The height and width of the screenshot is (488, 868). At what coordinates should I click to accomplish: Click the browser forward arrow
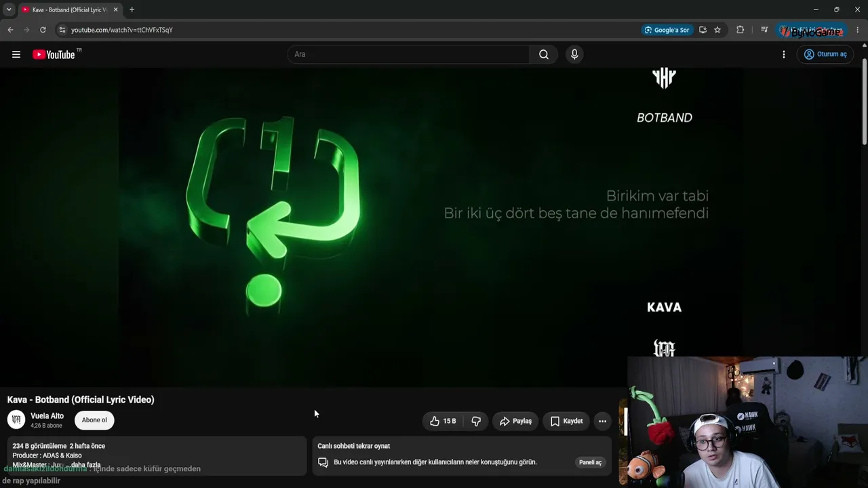[x=26, y=30]
